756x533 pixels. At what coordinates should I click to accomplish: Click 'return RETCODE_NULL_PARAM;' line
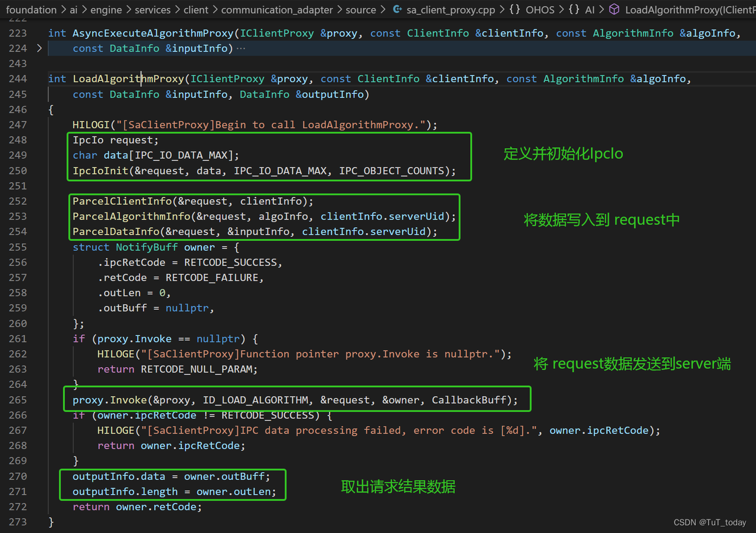pos(178,369)
